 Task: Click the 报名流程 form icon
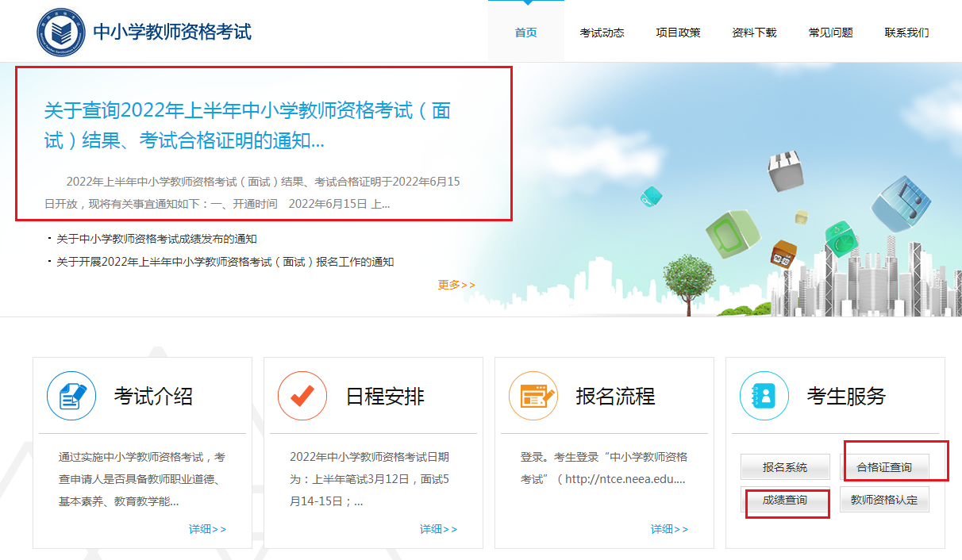click(x=533, y=396)
